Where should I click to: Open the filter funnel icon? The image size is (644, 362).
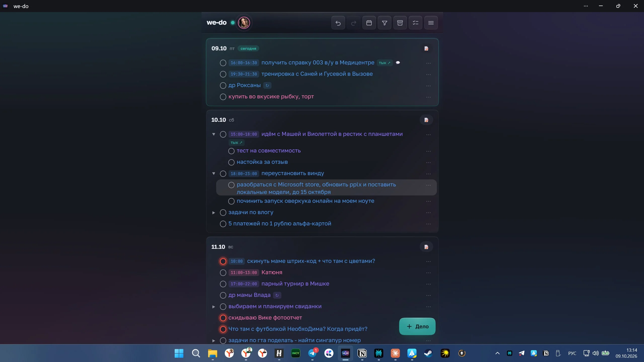(385, 23)
